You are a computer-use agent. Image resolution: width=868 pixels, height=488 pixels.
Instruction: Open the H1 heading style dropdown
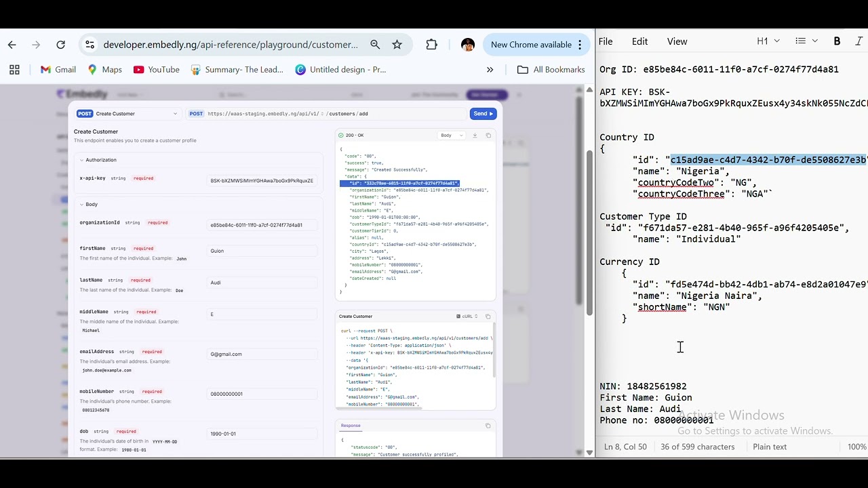click(768, 41)
